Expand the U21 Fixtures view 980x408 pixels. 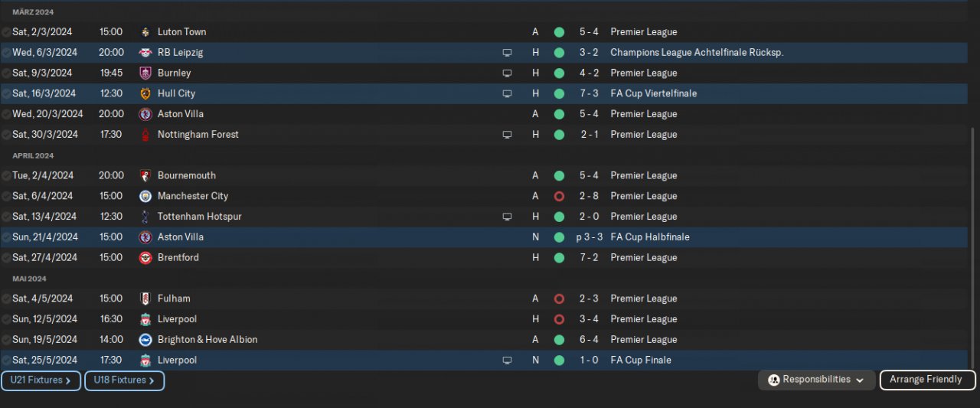click(x=41, y=380)
